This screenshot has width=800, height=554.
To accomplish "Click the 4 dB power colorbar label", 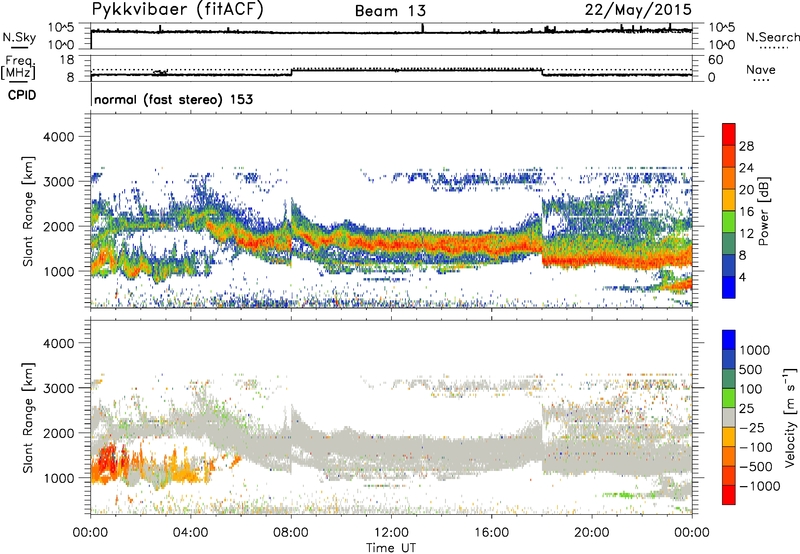I will point(743,277).
